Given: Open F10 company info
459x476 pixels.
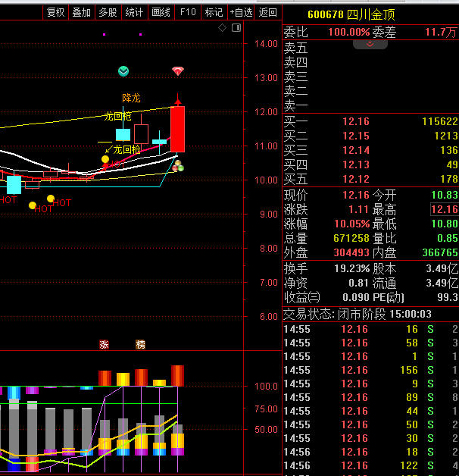Looking at the screenshot, I should (188, 12).
